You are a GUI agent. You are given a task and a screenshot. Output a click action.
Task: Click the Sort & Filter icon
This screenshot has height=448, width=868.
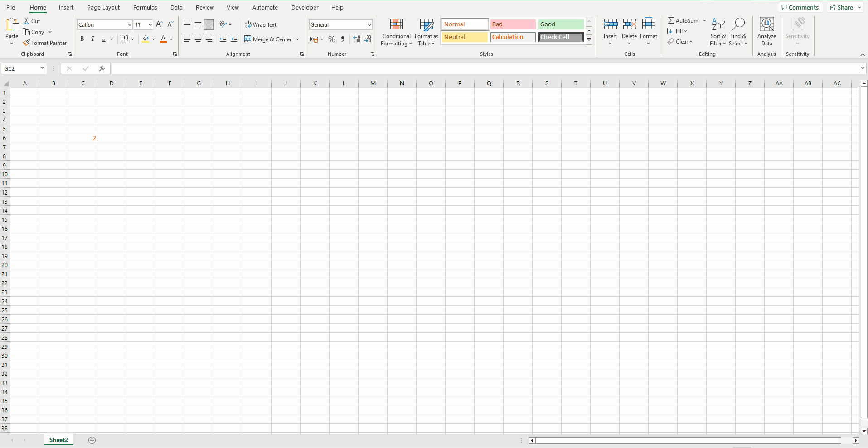[718, 24]
